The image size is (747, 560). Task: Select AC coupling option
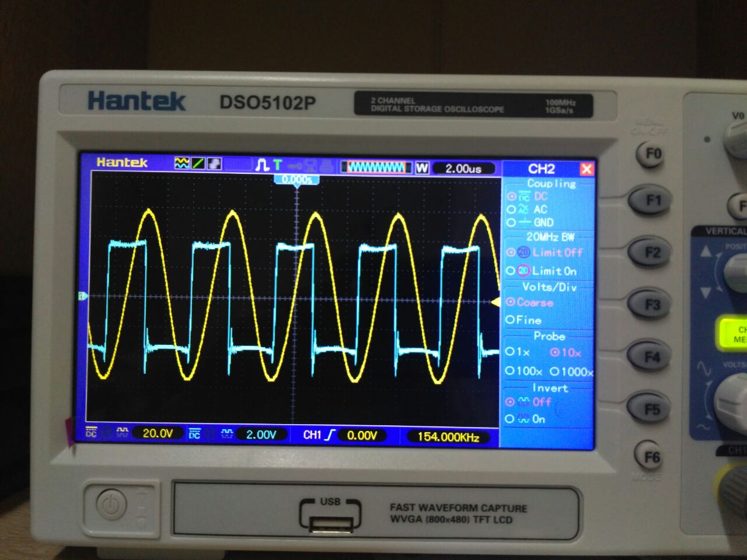tap(527, 209)
